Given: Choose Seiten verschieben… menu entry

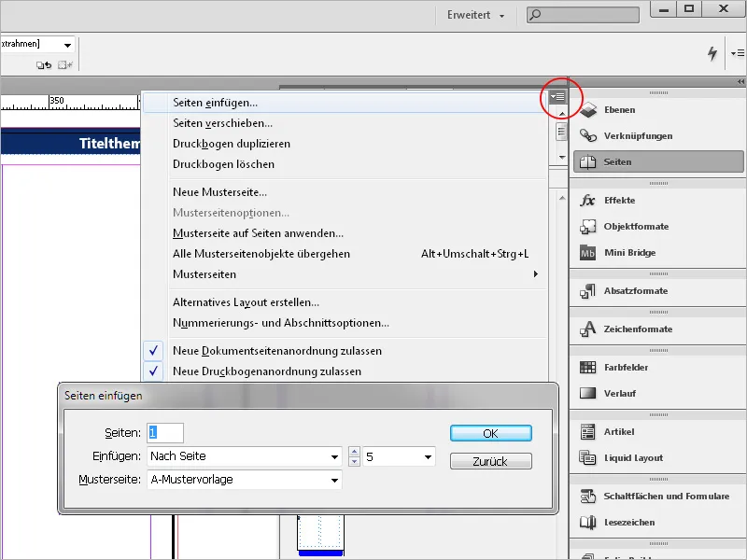Looking at the screenshot, I should (345, 123).
